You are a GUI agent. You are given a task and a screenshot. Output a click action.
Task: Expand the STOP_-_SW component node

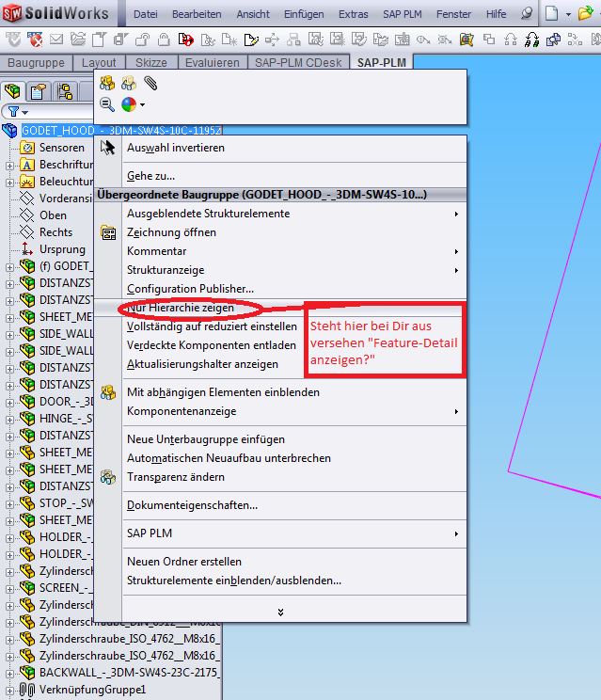point(9,504)
